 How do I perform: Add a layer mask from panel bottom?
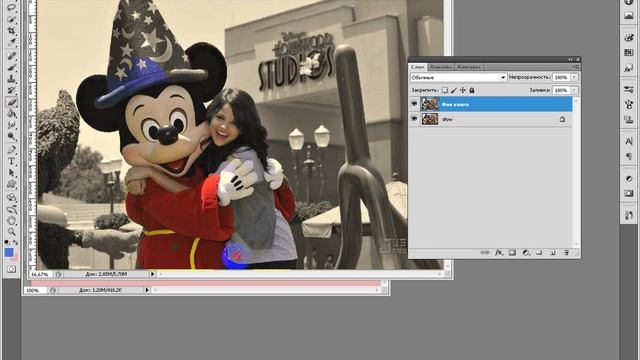512,253
